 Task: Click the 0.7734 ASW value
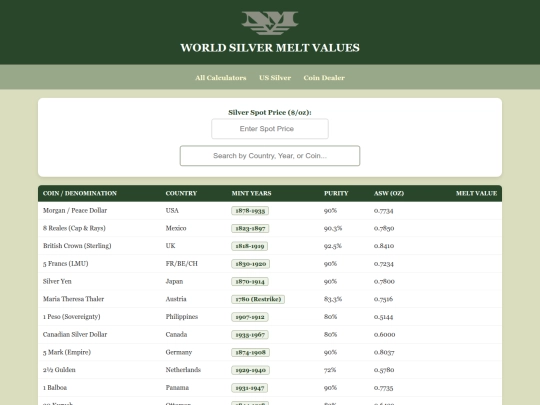tap(384, 210)
